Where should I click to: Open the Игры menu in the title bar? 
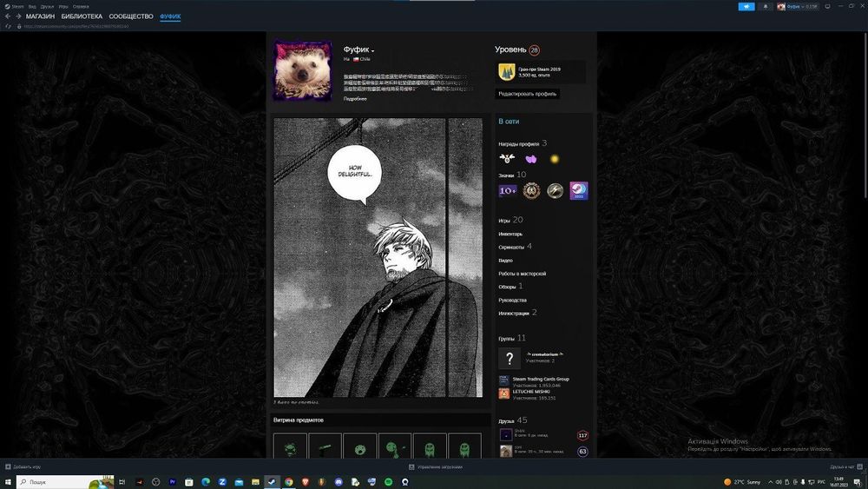pos(63,7)
